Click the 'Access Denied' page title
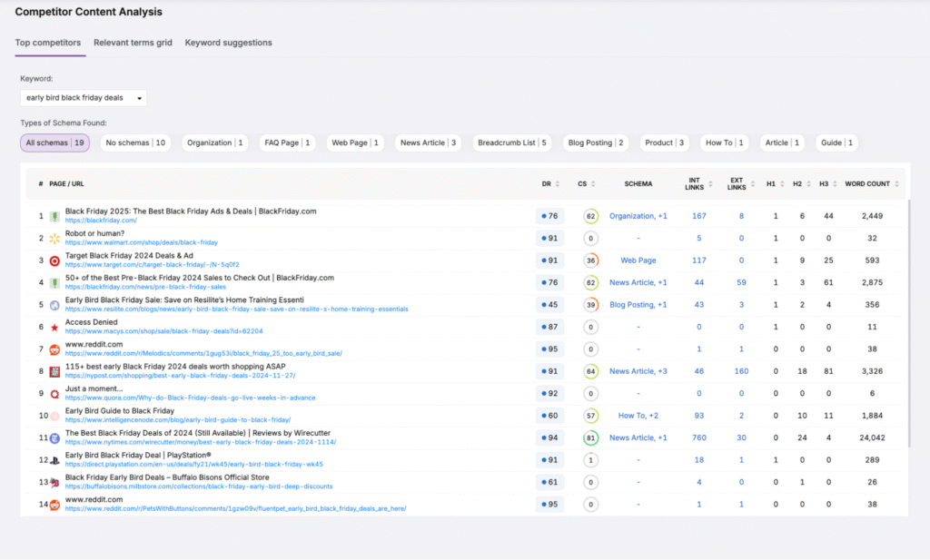The width and height of the screenshot is (930, 560). coord(92,322)
